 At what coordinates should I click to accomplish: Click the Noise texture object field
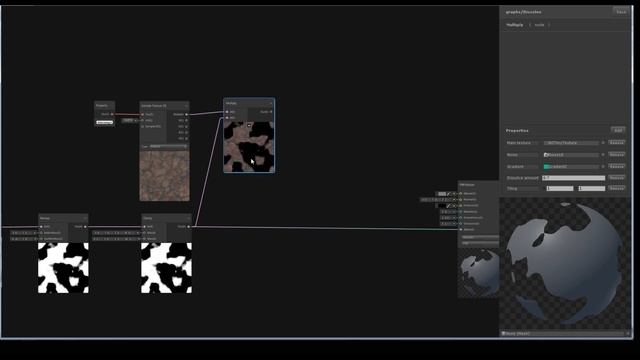pos(571,155)
